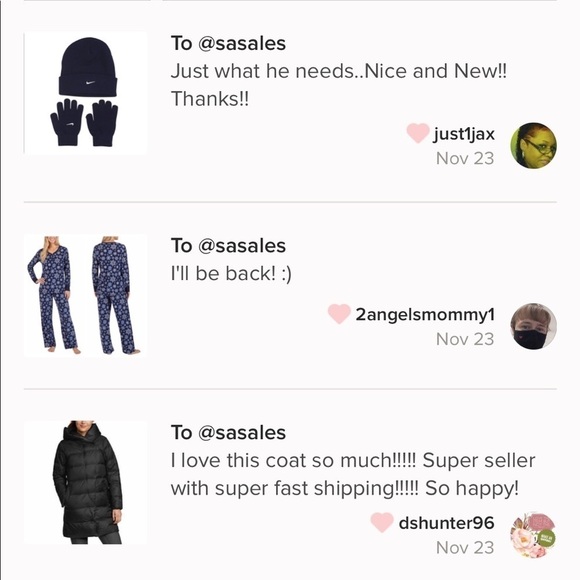
Task: Tap the heart icon beside just1jax
Action: pyautogui.click(x=418, y=133)
